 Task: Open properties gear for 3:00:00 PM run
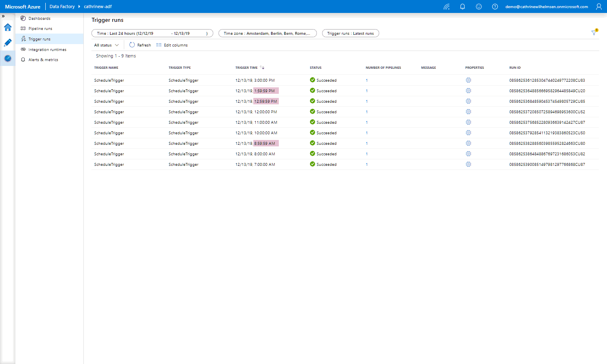[468, 80]
